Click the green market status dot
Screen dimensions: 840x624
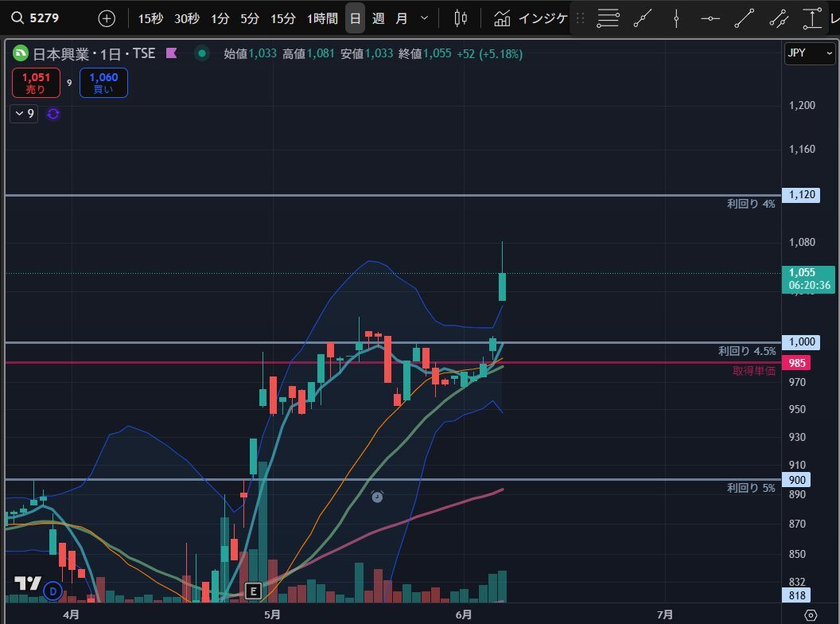pos(202,53)
